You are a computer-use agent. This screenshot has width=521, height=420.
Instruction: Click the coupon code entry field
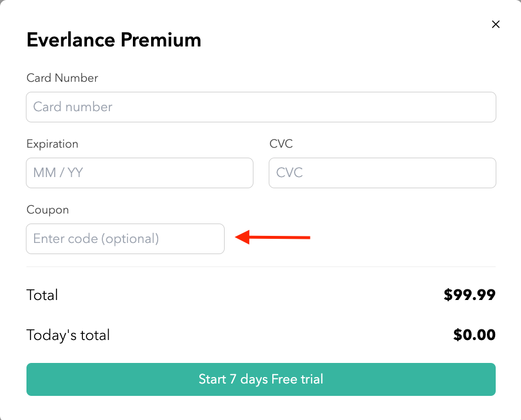pos(125,239)
